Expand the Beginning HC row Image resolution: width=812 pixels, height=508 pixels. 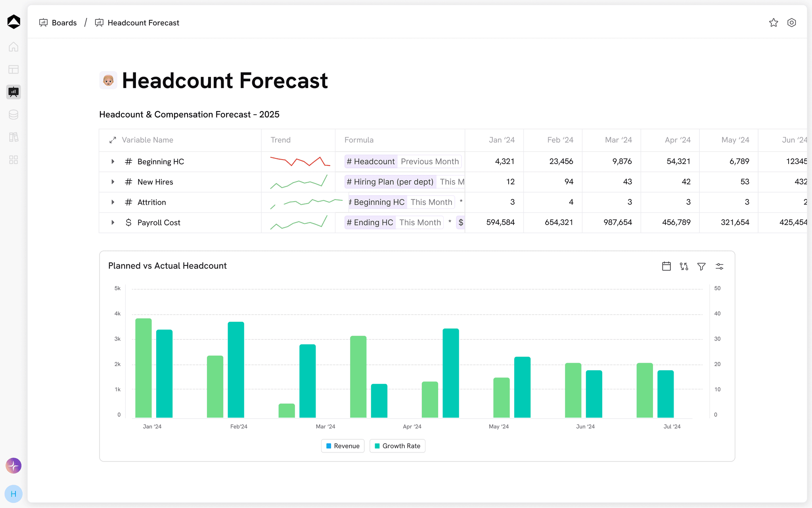113,162
